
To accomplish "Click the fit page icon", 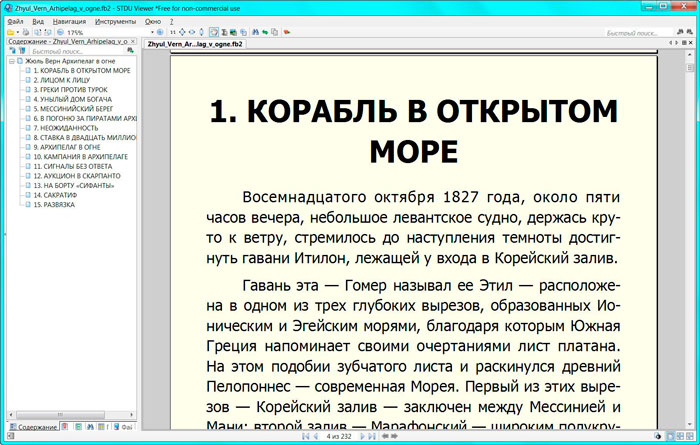I will [182, 32].
